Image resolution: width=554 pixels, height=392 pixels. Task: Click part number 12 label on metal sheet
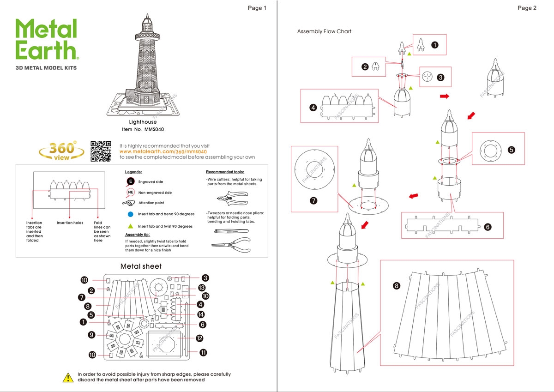coord(199,338)
